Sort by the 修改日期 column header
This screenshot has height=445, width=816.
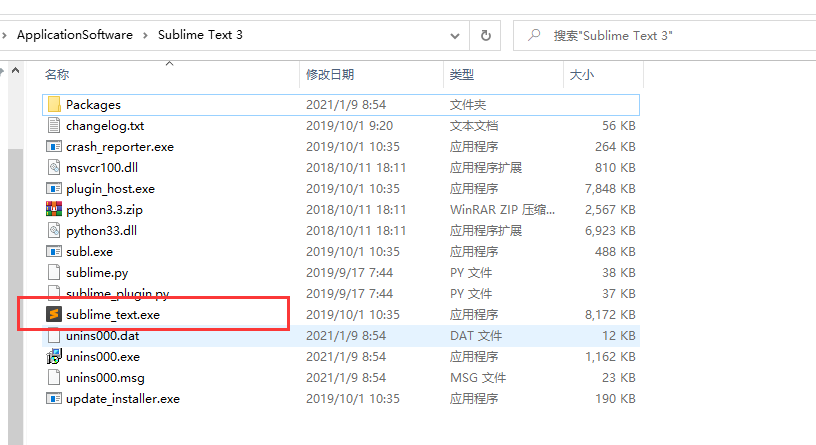coord(330,74)
